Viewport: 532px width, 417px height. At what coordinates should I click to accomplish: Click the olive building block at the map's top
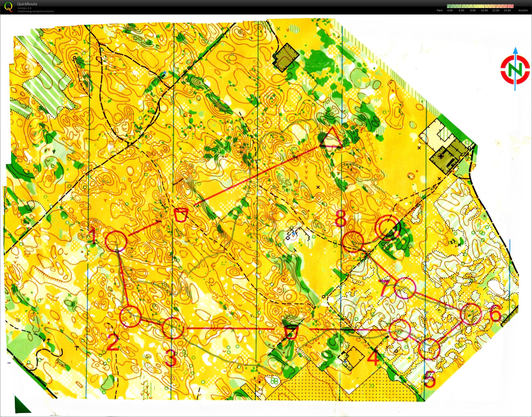tap(286, 58)
